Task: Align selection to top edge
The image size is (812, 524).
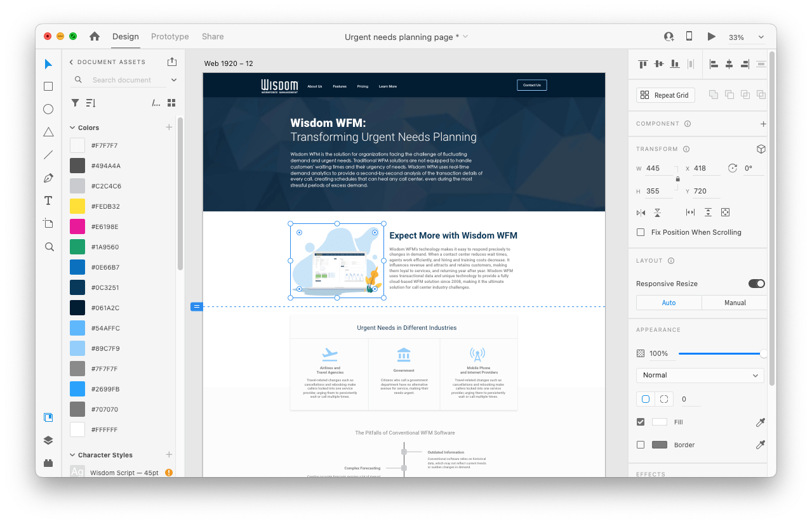Action: (642, 64)
